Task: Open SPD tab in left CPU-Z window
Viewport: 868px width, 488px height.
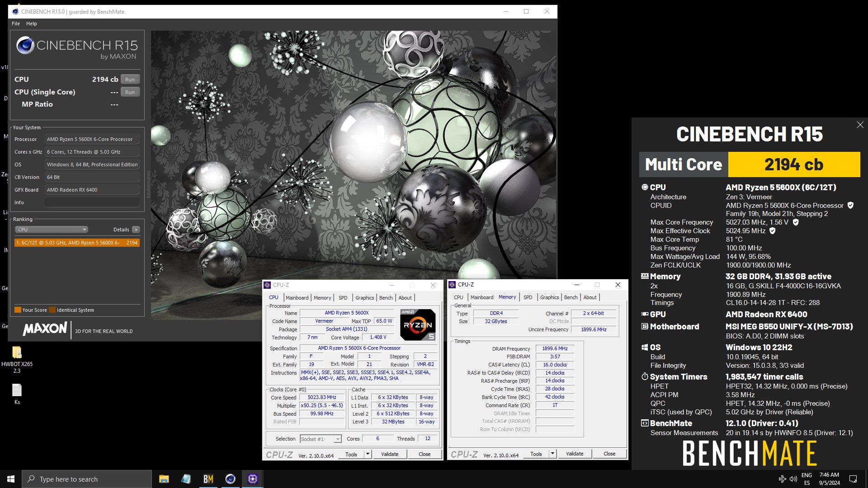Action: [343, 298]
